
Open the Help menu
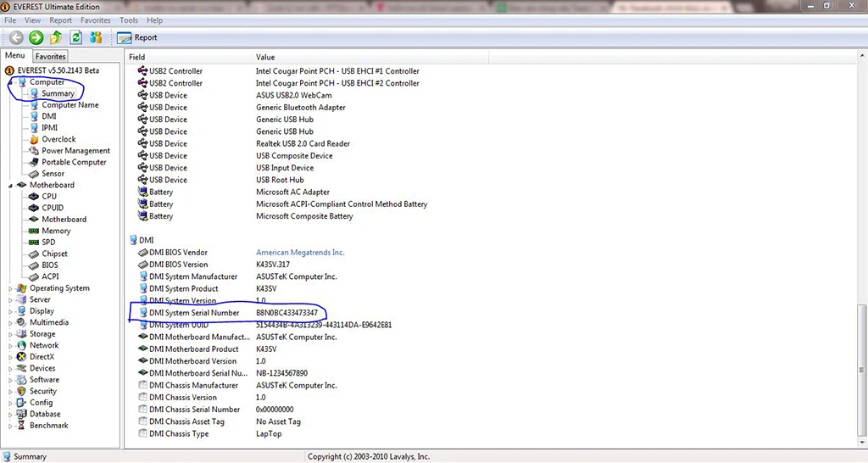click(x=154, y=20)
